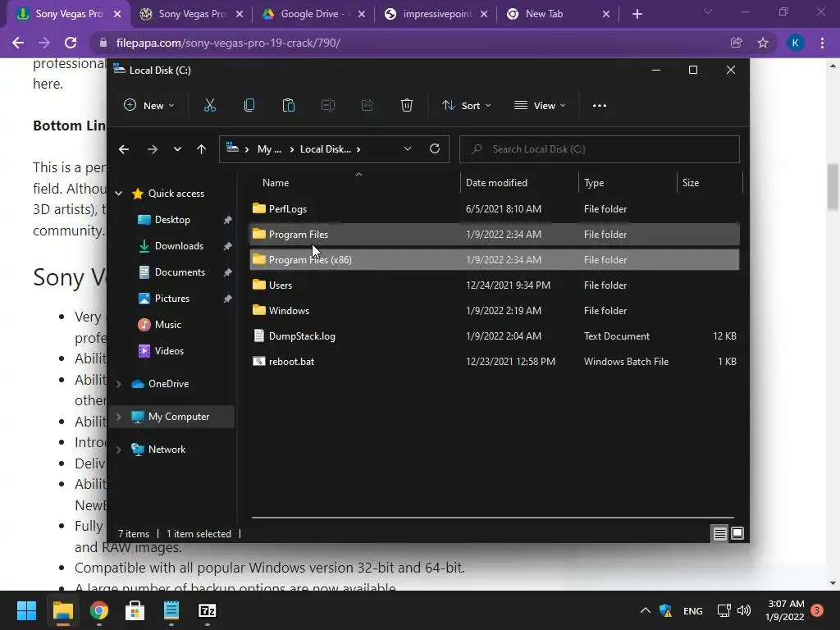
Task: Switch to the second Sony Vegas Pro tab
Action: coord(190,14)
